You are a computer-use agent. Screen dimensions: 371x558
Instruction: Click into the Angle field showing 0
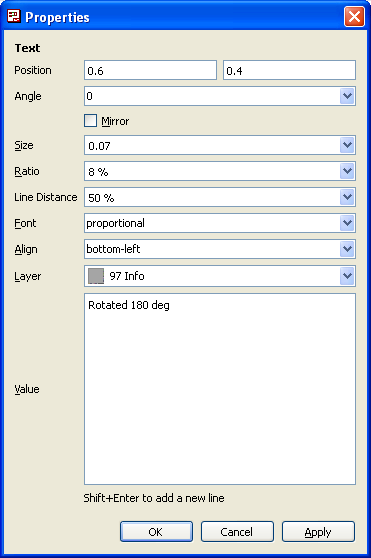coord(212,96)
